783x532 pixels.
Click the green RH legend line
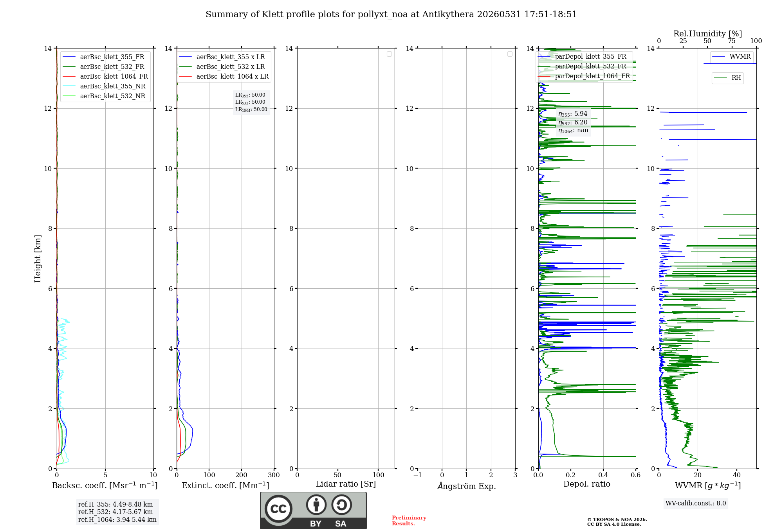720,78
